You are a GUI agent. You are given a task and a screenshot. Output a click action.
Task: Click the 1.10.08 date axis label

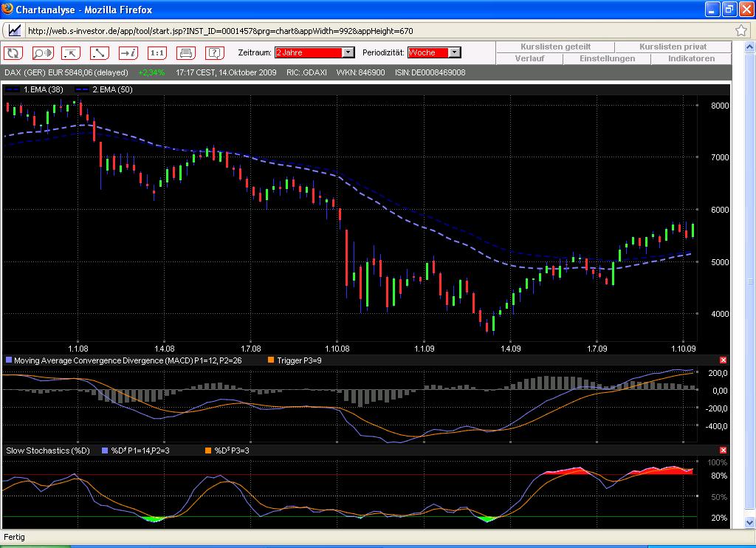coord(337,349)
